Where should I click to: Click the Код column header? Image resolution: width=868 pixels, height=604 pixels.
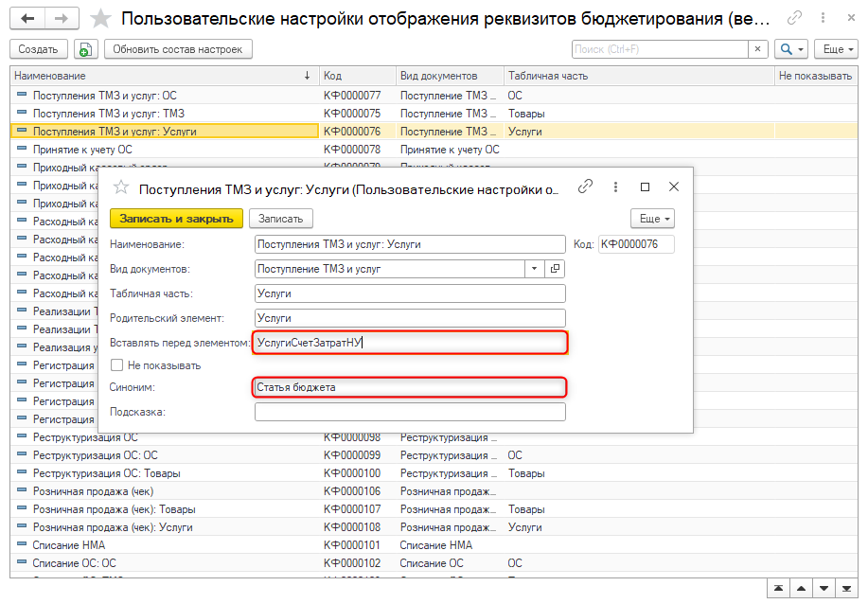[x=358, y=76]
